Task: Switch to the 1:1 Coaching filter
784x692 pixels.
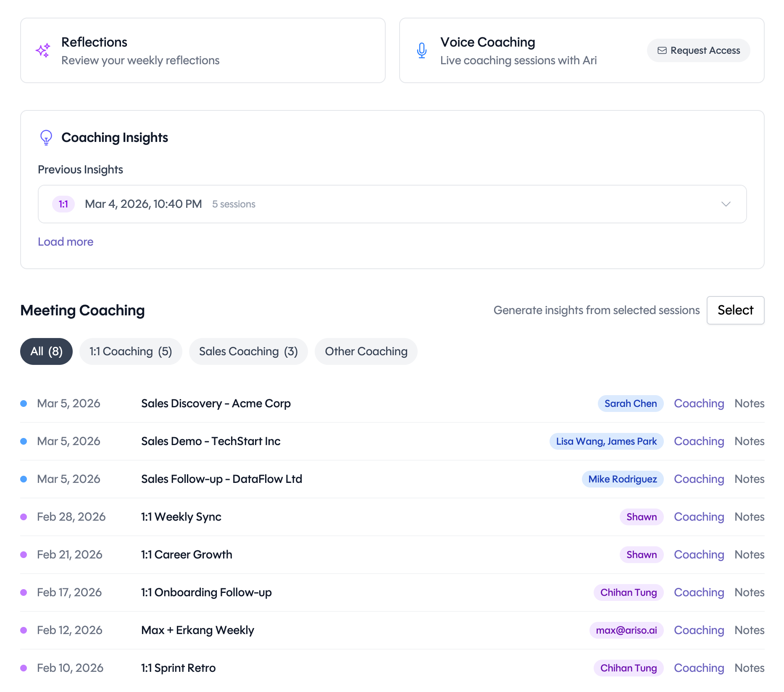Action: (x=131, y=351)
